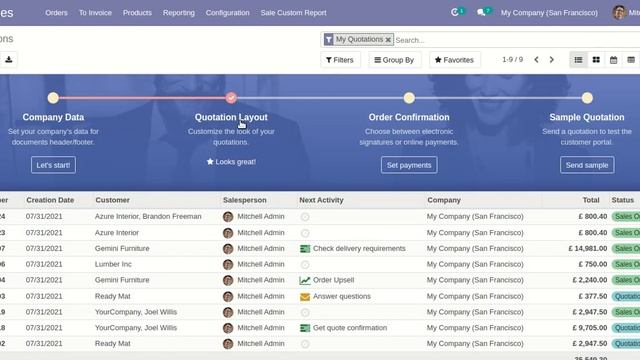Click the user avatar in top bar

[619, 13]
